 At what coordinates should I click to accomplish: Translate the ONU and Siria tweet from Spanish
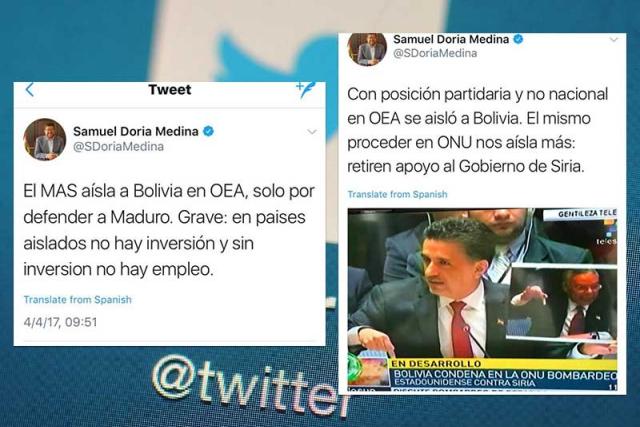coord(398,194)
